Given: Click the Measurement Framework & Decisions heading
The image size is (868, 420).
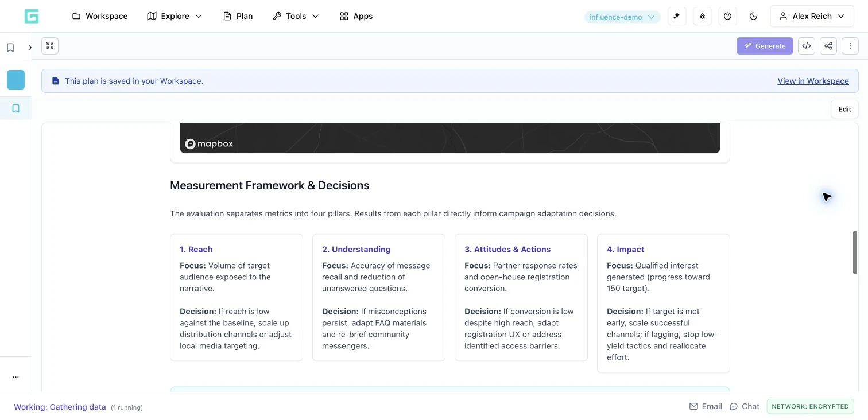Looking at the screenshot, I should pyautogui.click(x=269, y=185).
